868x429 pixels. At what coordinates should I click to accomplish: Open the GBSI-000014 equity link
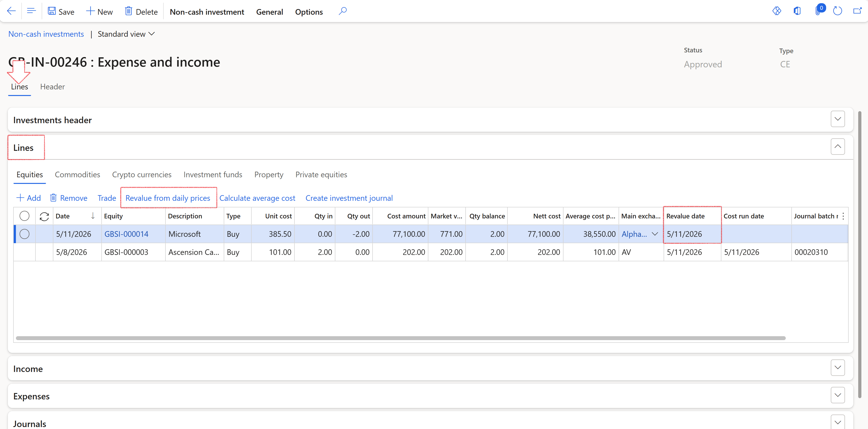pos(126,234)
